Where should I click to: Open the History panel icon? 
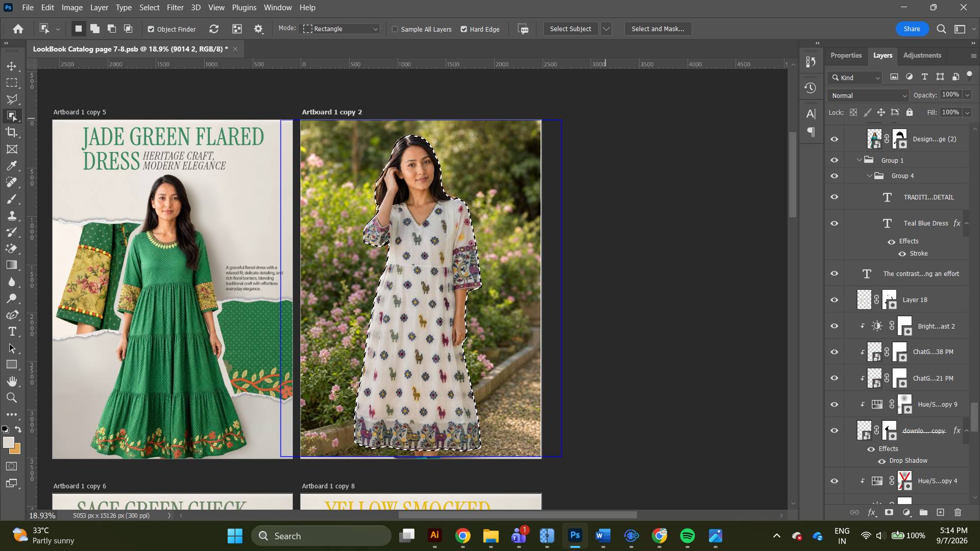tap(810, 88)
